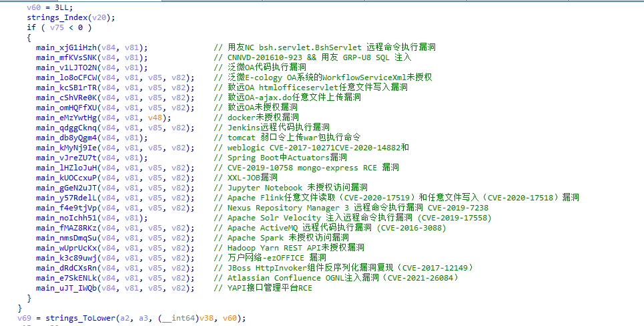Select variable v75 in the if condition

(57, 27)
